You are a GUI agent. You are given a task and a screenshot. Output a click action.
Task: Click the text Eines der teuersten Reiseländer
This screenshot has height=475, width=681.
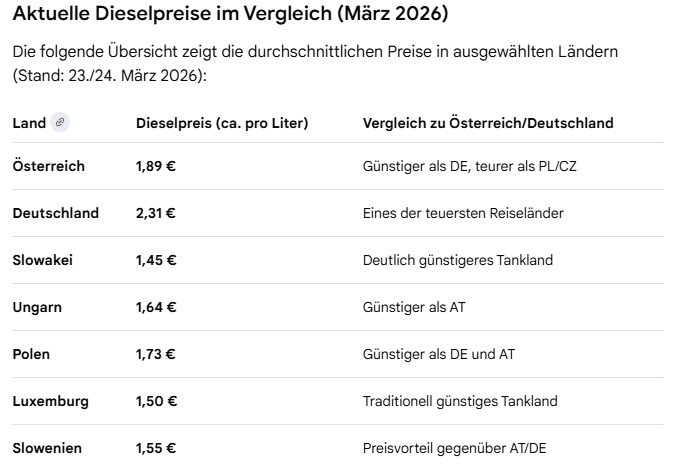(x=465, y=213)
